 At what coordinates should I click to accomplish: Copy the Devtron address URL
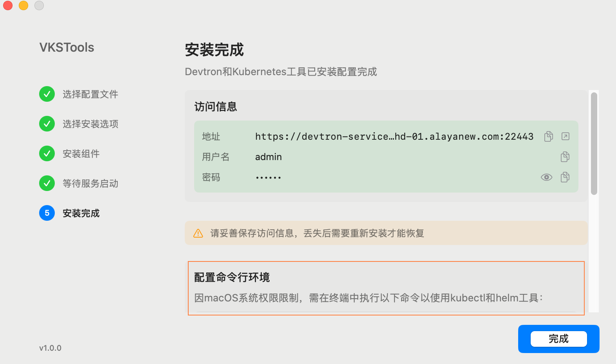click(548, 136)
